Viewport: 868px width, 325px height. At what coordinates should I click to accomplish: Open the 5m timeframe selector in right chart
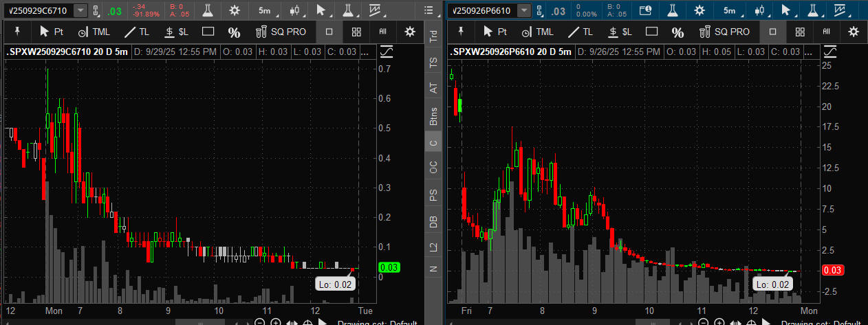point(730,10)
